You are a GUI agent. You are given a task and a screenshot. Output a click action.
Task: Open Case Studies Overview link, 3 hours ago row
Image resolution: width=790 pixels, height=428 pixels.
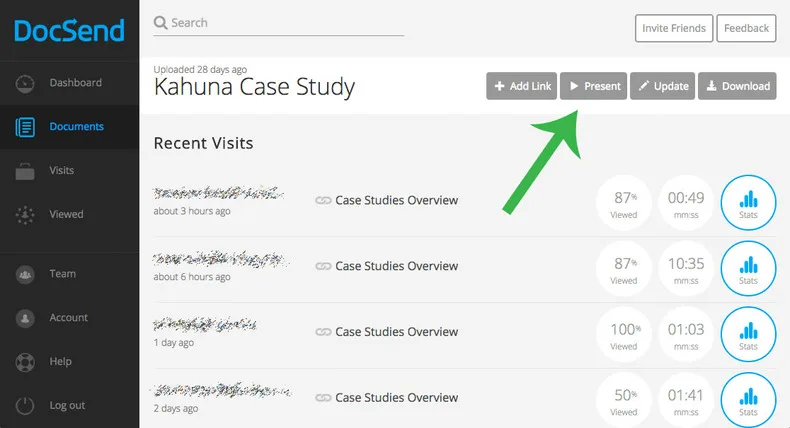click(397, 200)
